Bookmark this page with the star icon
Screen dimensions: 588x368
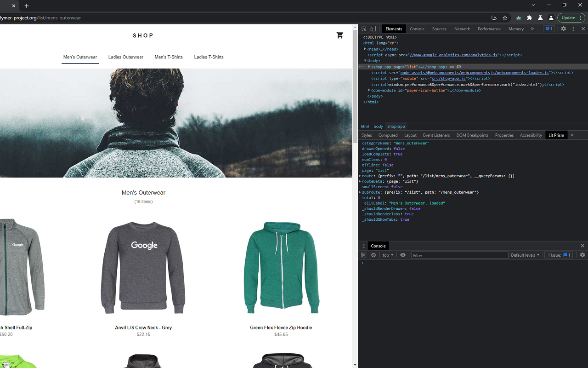pos(505,18)
